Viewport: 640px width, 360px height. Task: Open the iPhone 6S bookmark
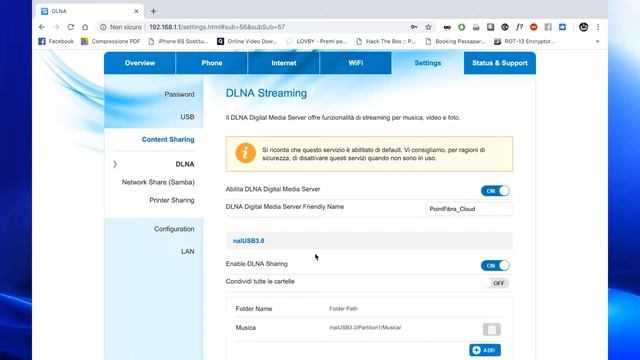(x=178, y=41)
